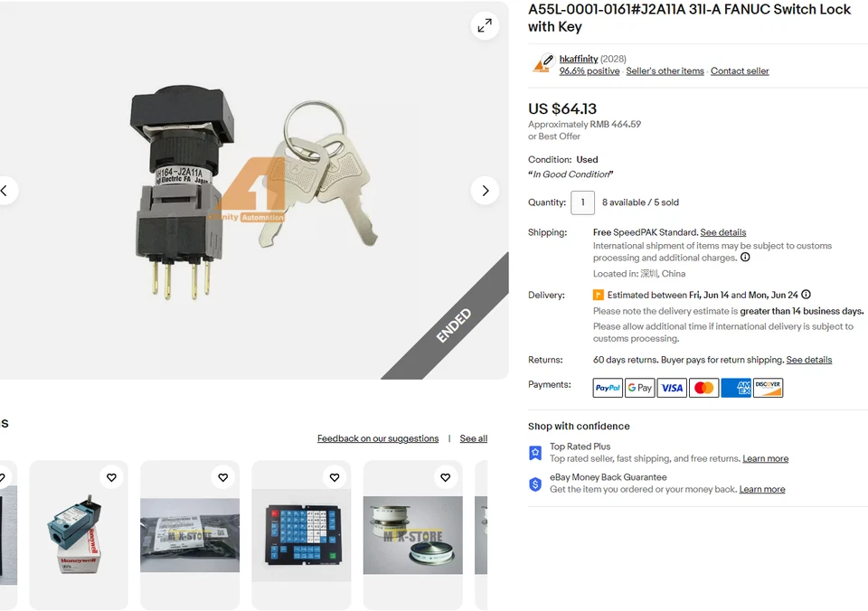Show previous product image with left arrow

coord(5,191)
